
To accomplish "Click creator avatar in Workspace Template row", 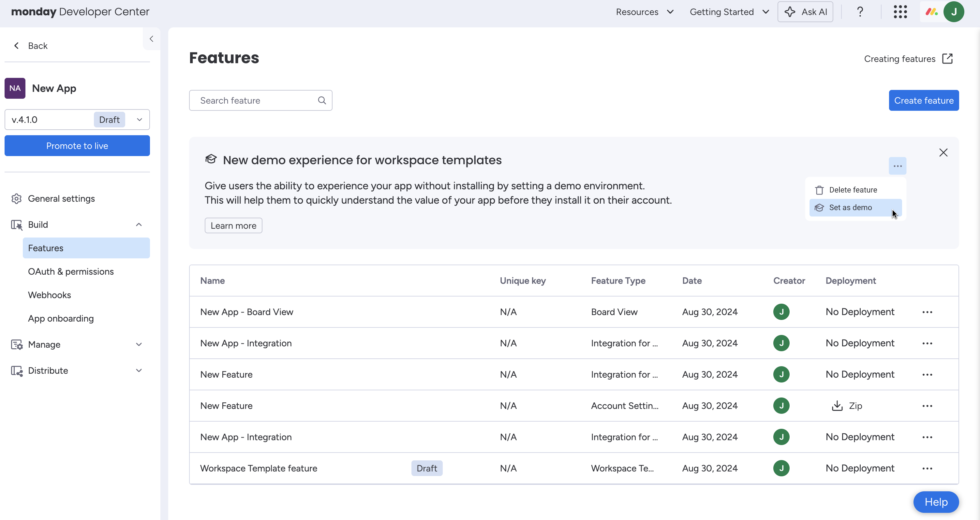I will [781, 468].
